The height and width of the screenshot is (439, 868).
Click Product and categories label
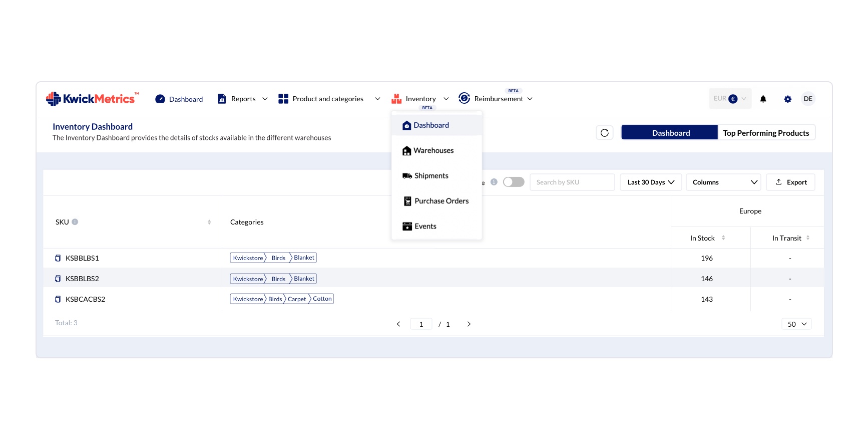click(328, 99)
